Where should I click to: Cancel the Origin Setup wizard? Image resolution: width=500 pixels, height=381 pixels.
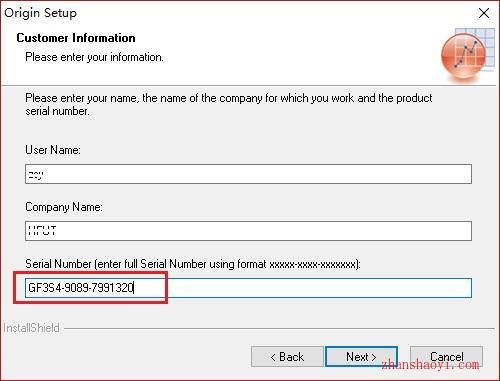446,357
